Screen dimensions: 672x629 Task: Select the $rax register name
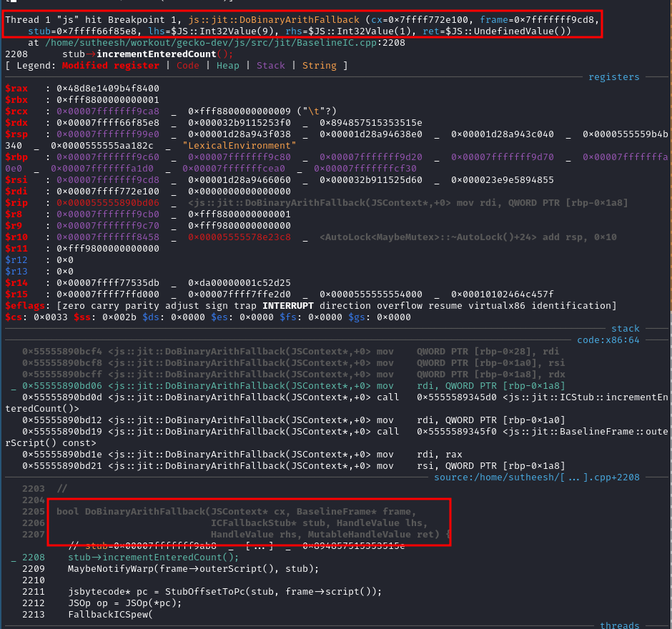pyautogui.click(x=17, y=88)
